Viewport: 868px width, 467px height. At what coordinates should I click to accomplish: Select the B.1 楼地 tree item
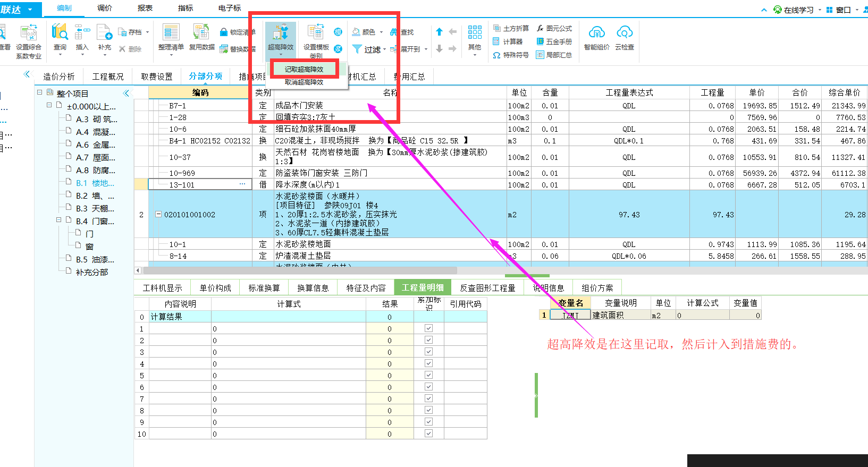[95, 183]
